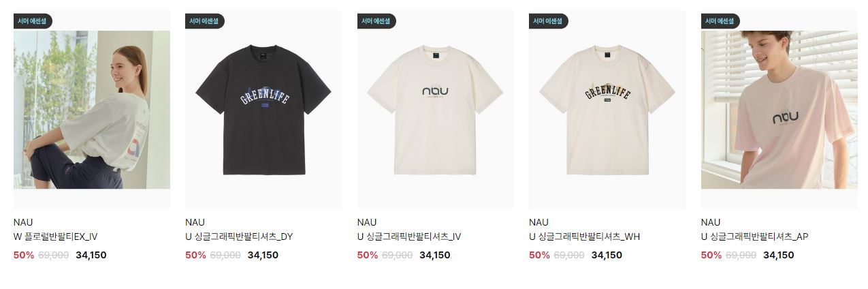Screen dimensions: 868x289
Task: Click 50% discount label of 싱글그래픽반팔티셔츠_WH
Action: [539, 255]
